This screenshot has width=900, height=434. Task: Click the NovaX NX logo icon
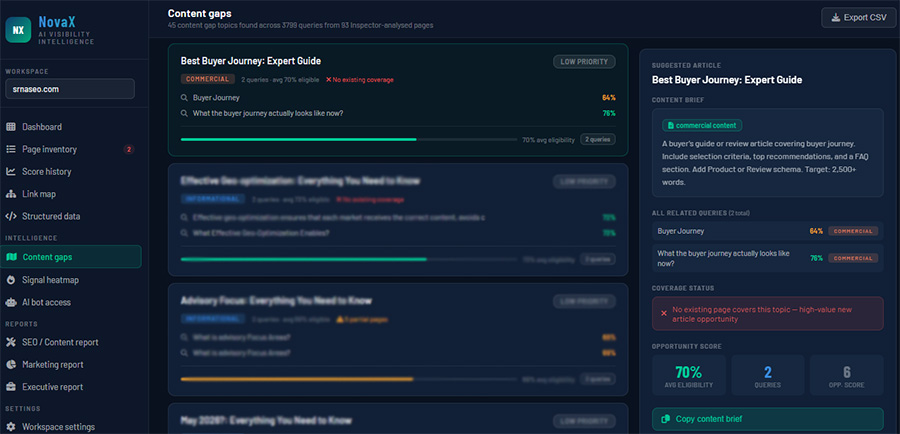(18, 30)
